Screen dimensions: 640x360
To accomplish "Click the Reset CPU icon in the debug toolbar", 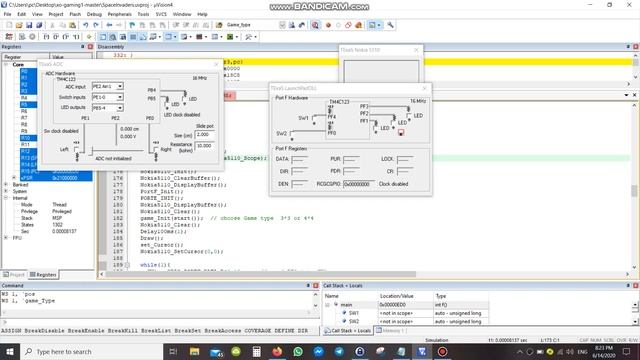I will [9, 37].
